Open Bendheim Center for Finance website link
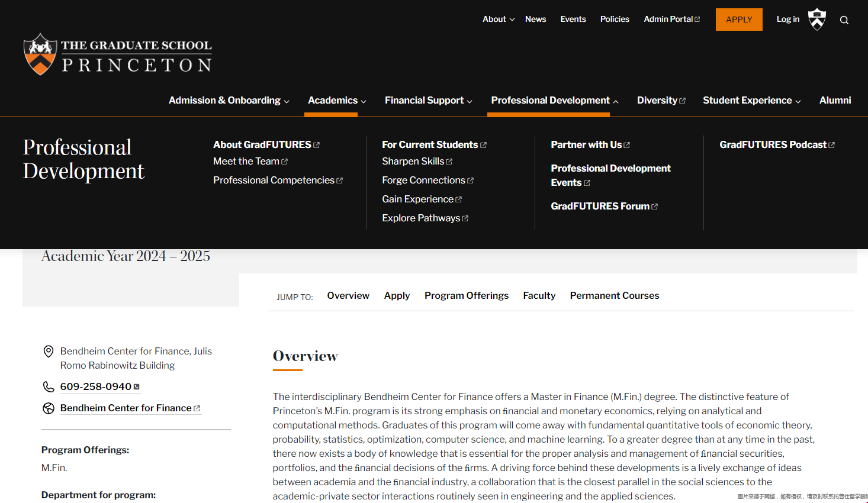Image resolution: width=868 pixels, height=503 pixels. [130, 408]
